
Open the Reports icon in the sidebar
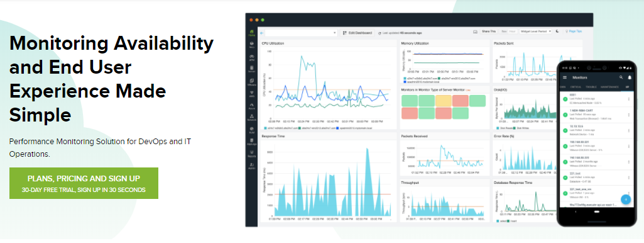click(x=251, y=154)
